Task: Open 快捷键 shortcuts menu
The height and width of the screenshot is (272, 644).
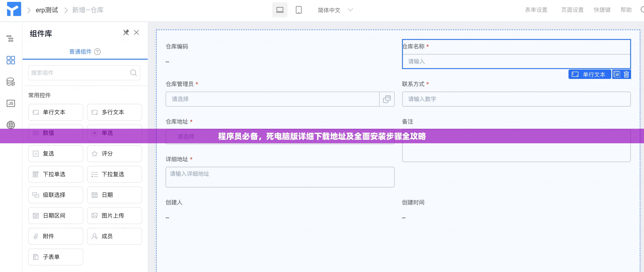Action: 602,10
